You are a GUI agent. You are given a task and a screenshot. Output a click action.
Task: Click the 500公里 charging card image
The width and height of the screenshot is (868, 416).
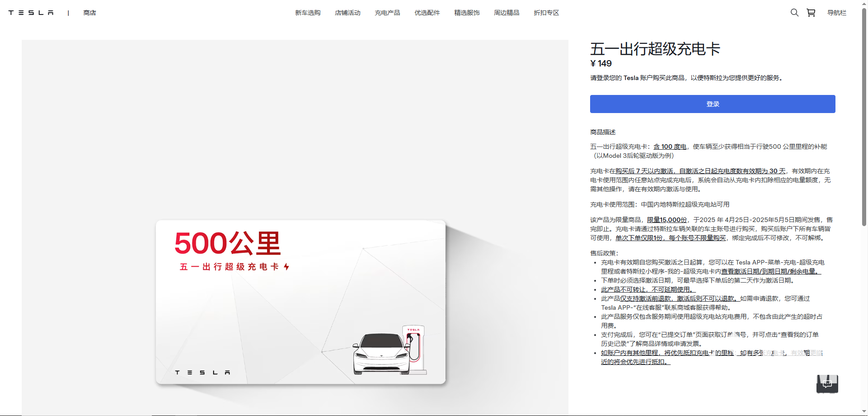[300, 302]
